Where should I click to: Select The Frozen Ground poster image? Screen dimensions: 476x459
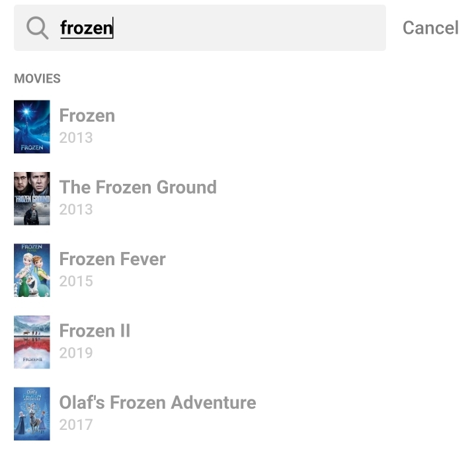coord(32,198)
